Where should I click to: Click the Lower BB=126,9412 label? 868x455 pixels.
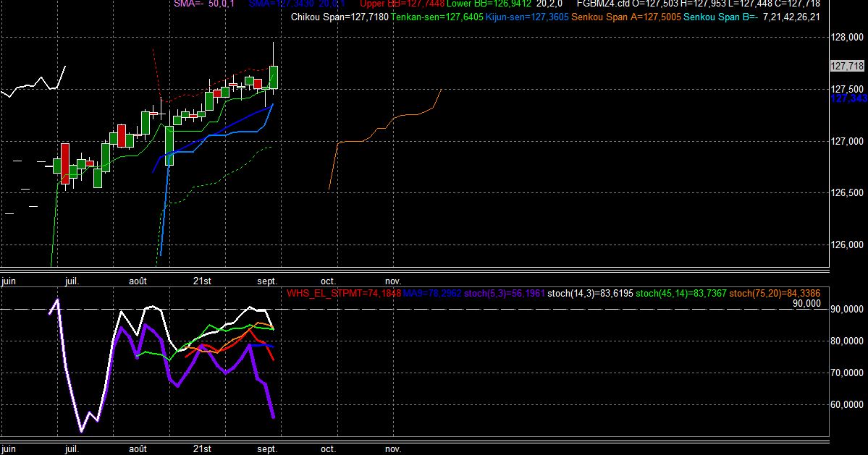tap(489, 4)
